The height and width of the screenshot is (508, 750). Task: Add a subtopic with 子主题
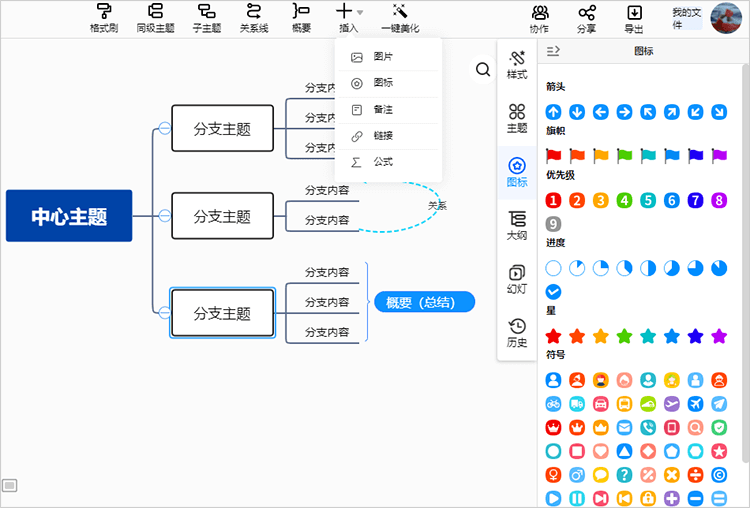[207, 18]
